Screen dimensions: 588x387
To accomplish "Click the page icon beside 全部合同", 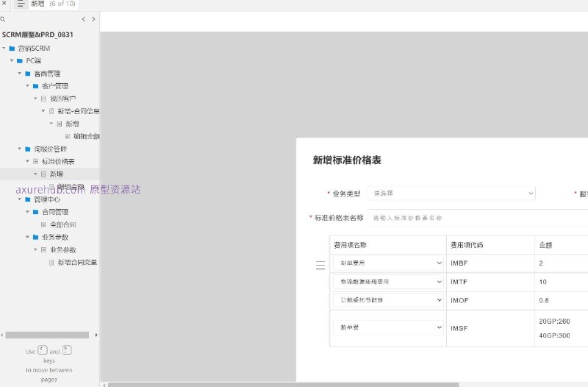I will [x=43, y=224].
